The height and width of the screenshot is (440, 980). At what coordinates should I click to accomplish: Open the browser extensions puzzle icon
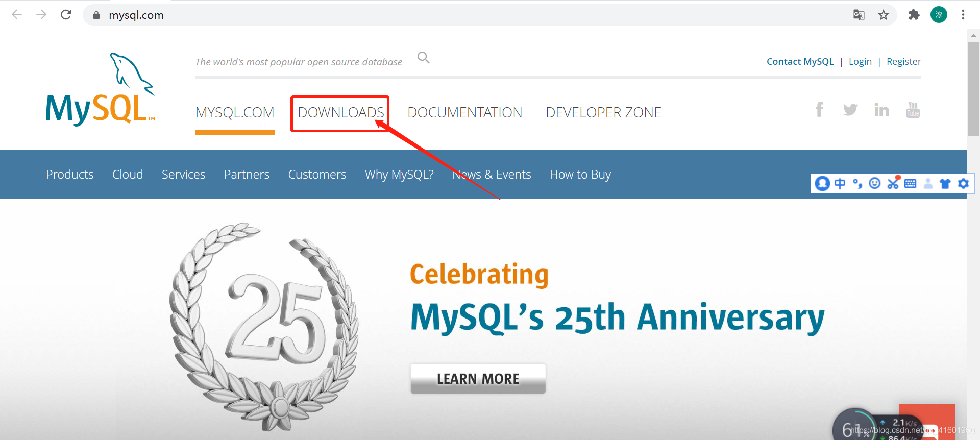click(x=914, y=15)
